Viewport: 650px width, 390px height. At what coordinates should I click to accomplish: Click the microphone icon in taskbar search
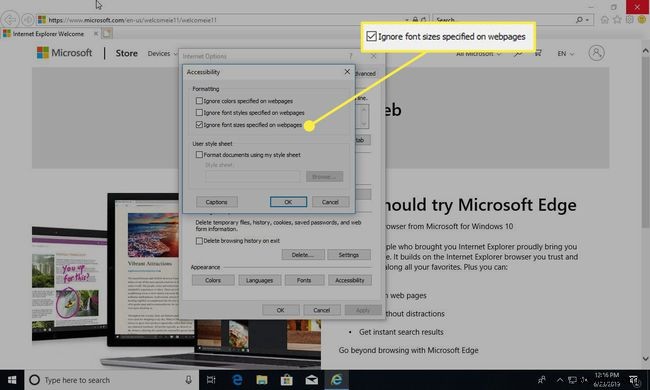(188, 380)
